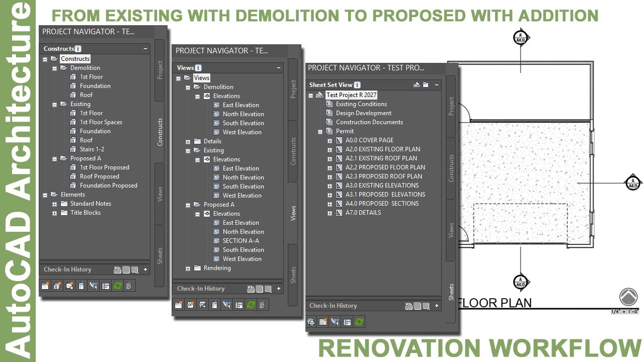Expand Details folder in Views tree
The height and width of the screenshot is (362, 644).
point(188,141)
